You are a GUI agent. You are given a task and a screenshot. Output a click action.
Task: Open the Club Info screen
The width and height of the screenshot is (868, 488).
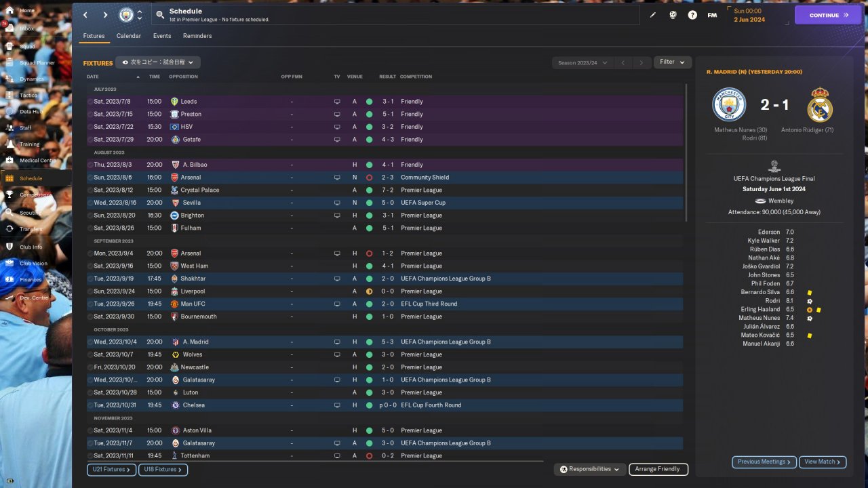(31, 247)
